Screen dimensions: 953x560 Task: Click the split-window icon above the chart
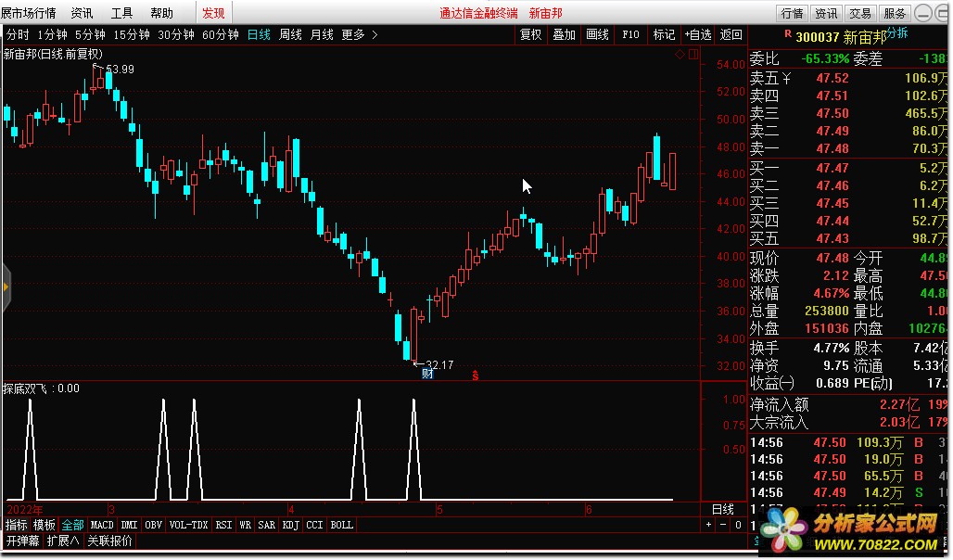pyautogui.click(x=693, y=54)
